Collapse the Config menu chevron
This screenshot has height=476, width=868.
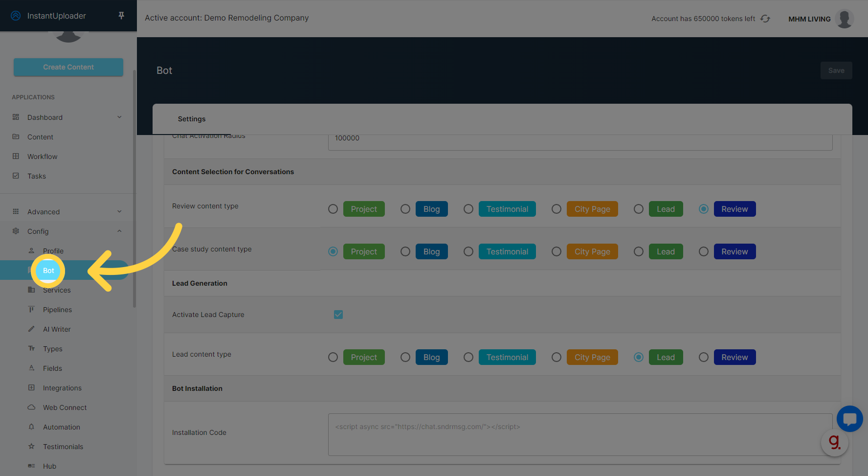(x=119, y=231)
